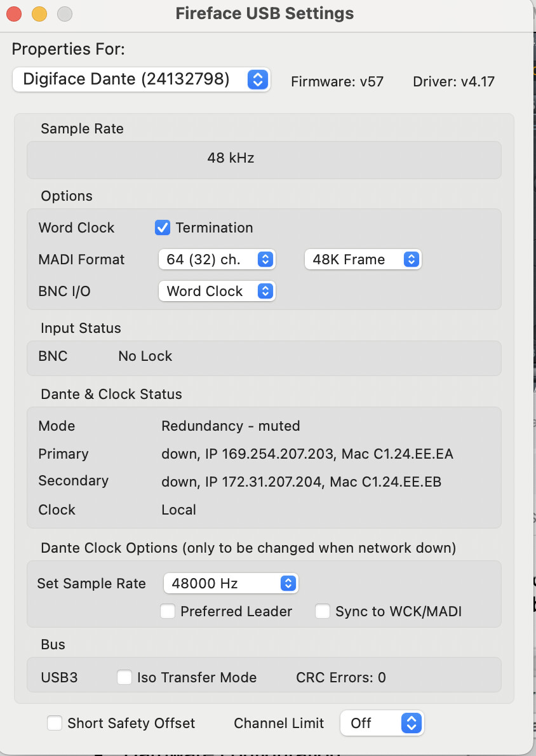Toggle the Word Clock Termination checkbox
This screenshot has height=756, width=536.
tap(163, 227)
